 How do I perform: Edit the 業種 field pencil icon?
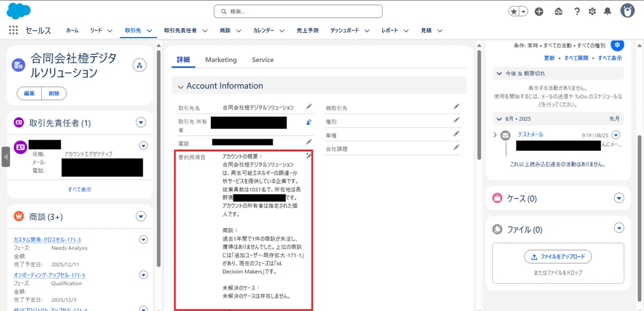coord(457,134)
